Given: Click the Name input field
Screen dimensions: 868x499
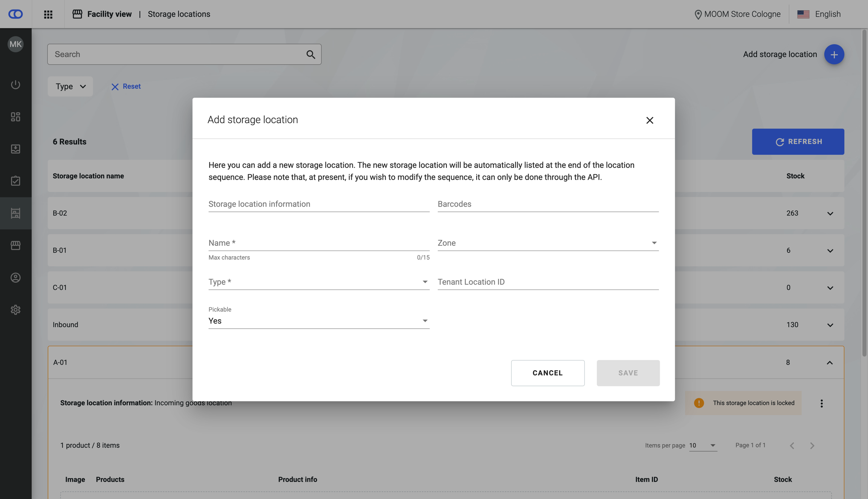Looking at the screenshot, I should [319, 243].
